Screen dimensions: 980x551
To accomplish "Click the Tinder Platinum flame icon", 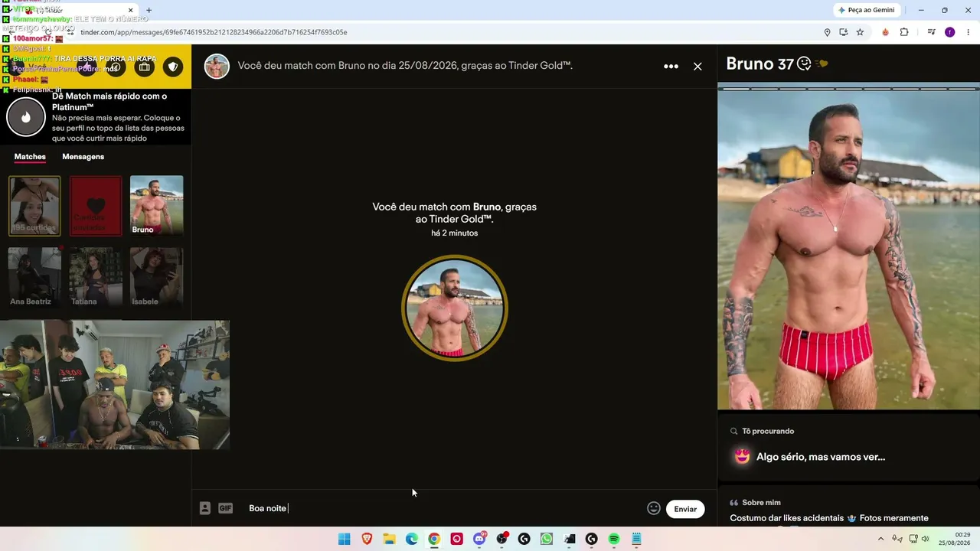I will 26,117.
